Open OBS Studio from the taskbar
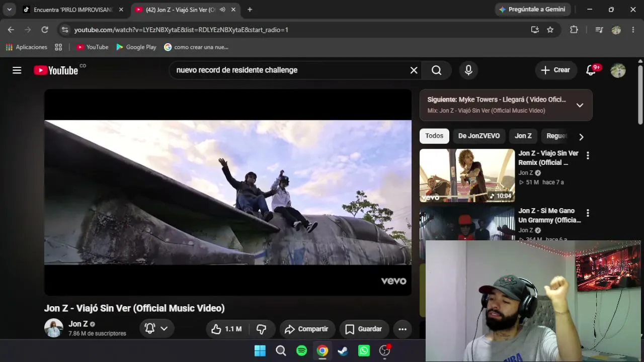Screen dimensions: 644x362 (385, 351)
